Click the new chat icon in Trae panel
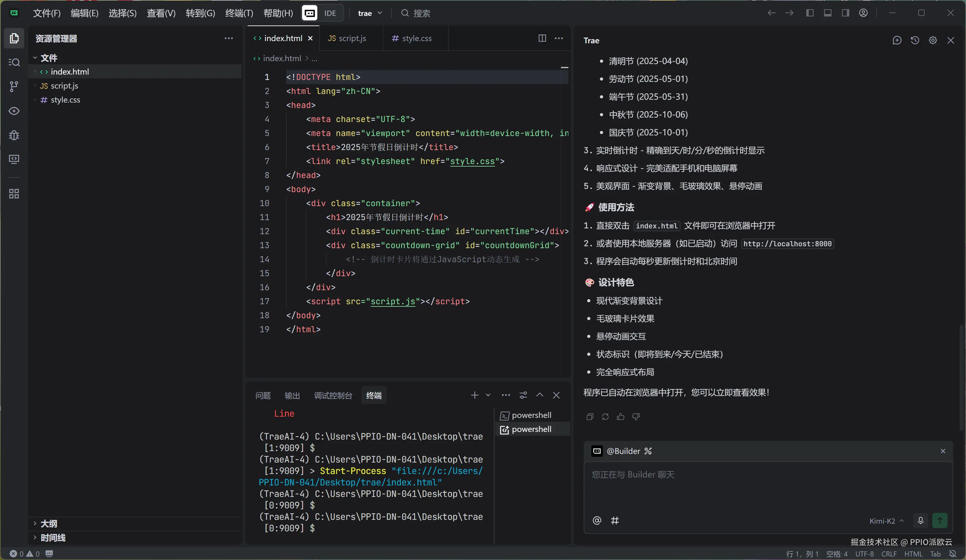Screen dimensions: 966x560 [897, 40]
